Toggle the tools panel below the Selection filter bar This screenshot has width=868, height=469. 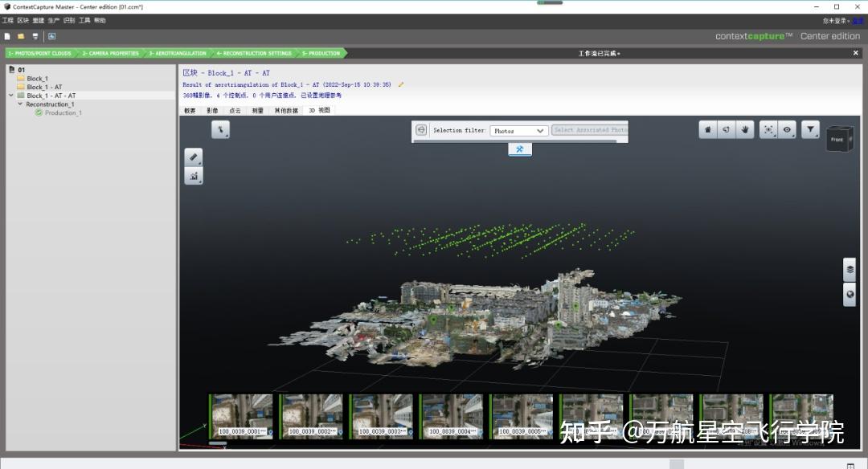520,149
